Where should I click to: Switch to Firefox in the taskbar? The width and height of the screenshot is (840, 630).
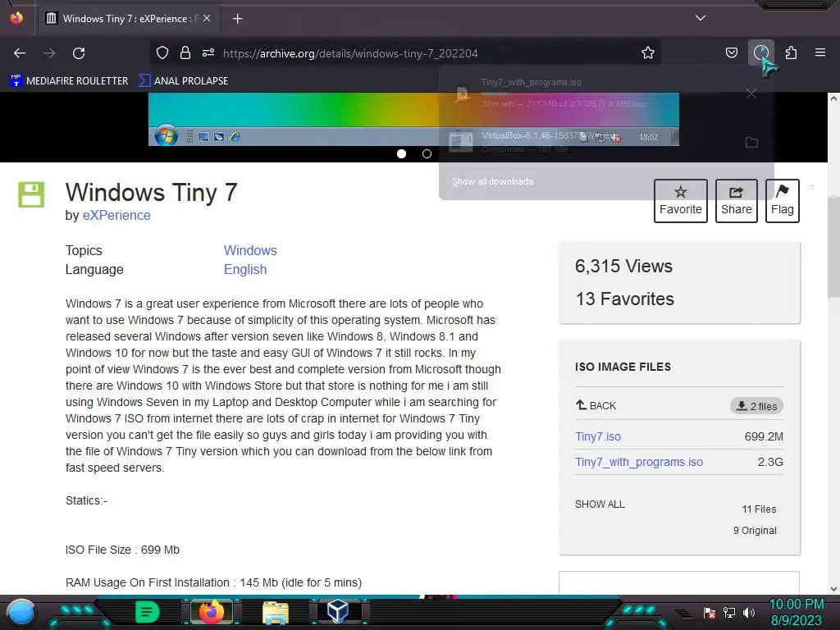click(x=211, y=612)
